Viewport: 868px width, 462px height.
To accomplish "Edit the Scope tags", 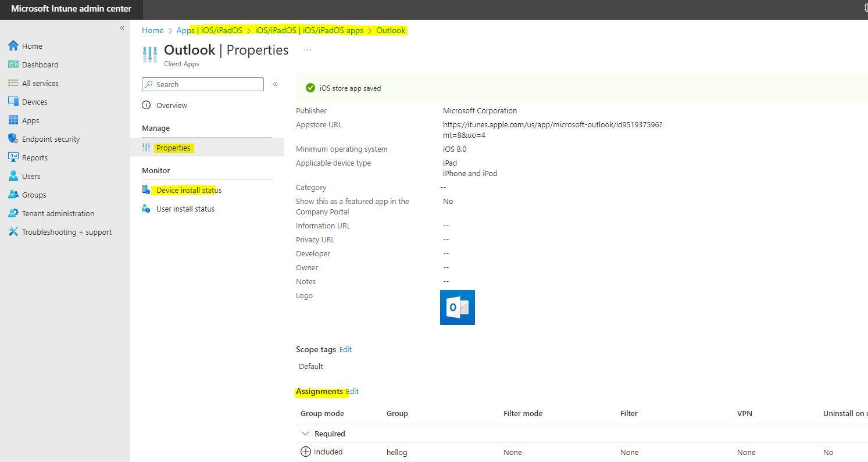I will click(345, 349).
